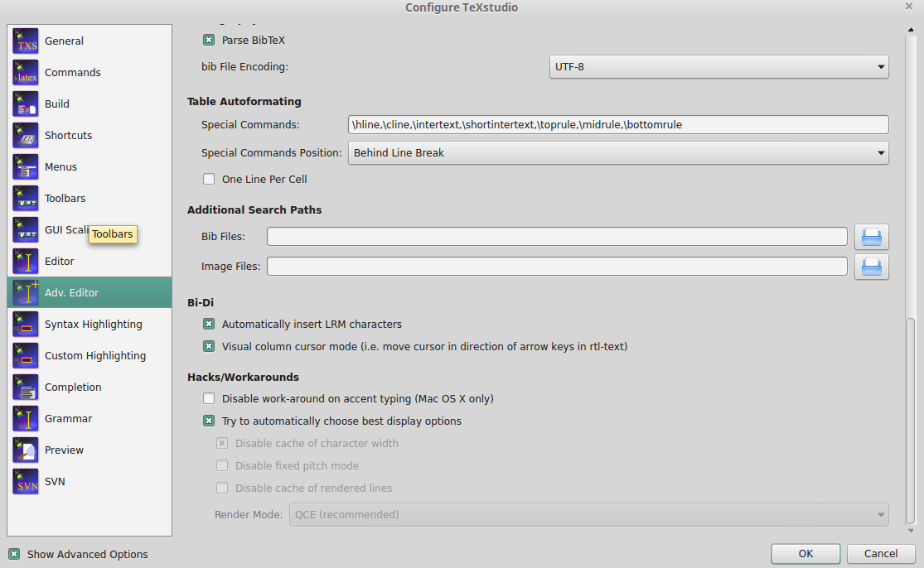Open Special Commands Position dropdown
The width and height of the screenshot is (924, 568).
(x=618, y=153)
